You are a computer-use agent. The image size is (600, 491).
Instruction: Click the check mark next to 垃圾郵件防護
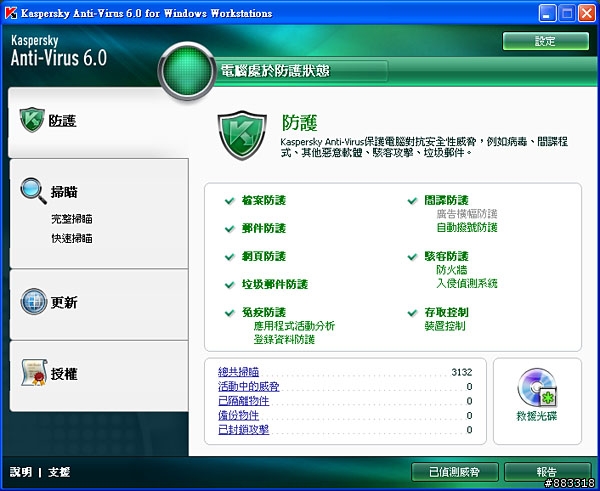coord(230,285)
